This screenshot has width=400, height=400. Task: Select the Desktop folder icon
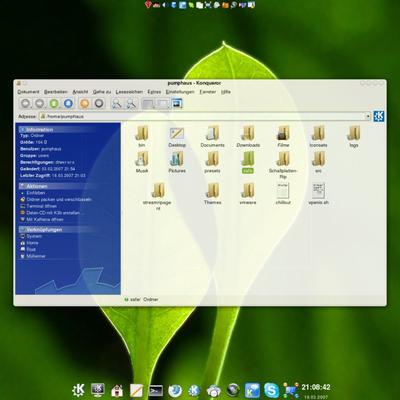pyautogui.click(x=177, y=136)
